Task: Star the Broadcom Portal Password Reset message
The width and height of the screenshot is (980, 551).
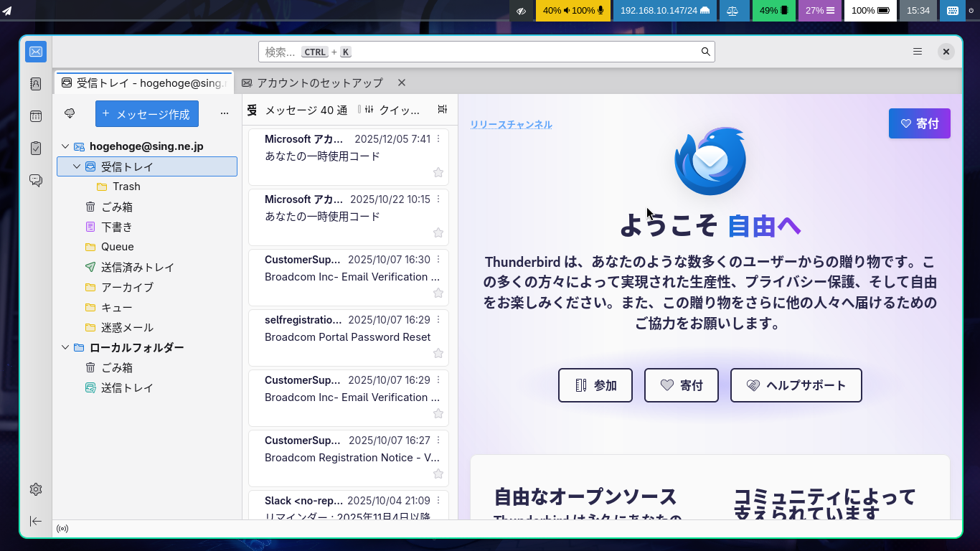Action: [438, 353]
